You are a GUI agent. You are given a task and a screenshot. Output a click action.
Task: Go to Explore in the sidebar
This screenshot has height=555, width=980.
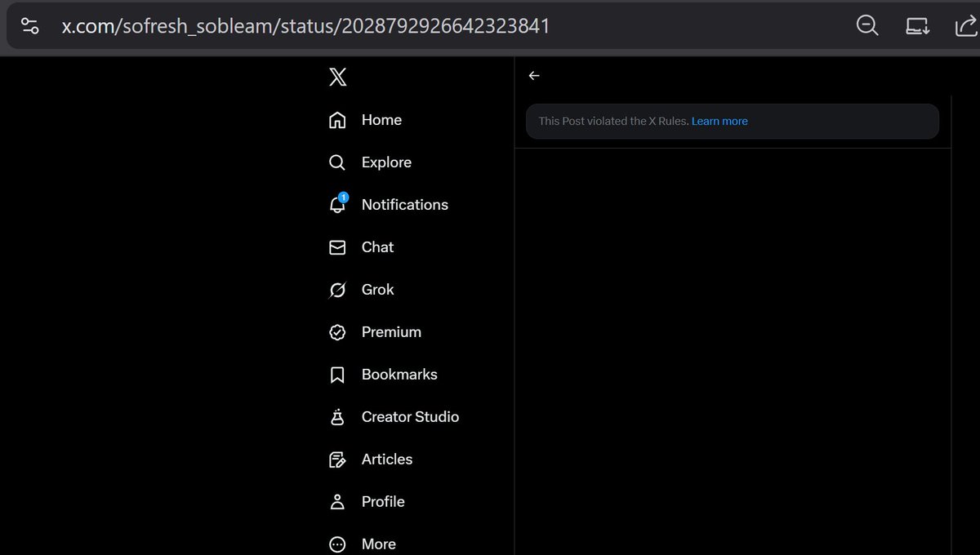[x=386, y=162]
